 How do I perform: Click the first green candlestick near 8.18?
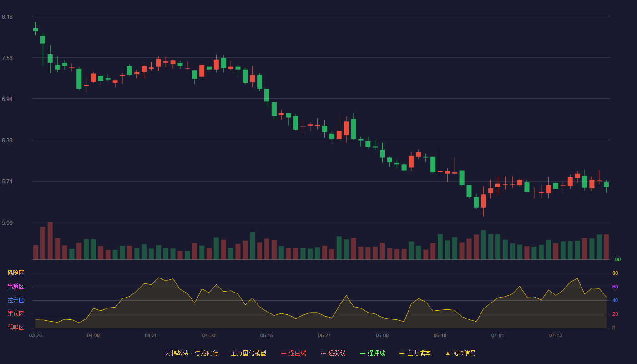point(35,30)
